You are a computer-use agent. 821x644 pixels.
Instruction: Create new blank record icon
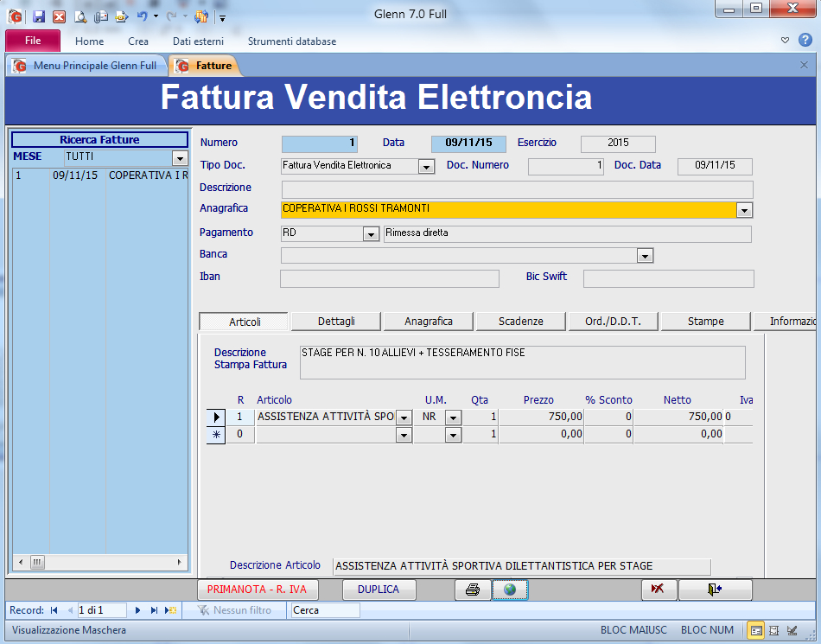[171, 610]
